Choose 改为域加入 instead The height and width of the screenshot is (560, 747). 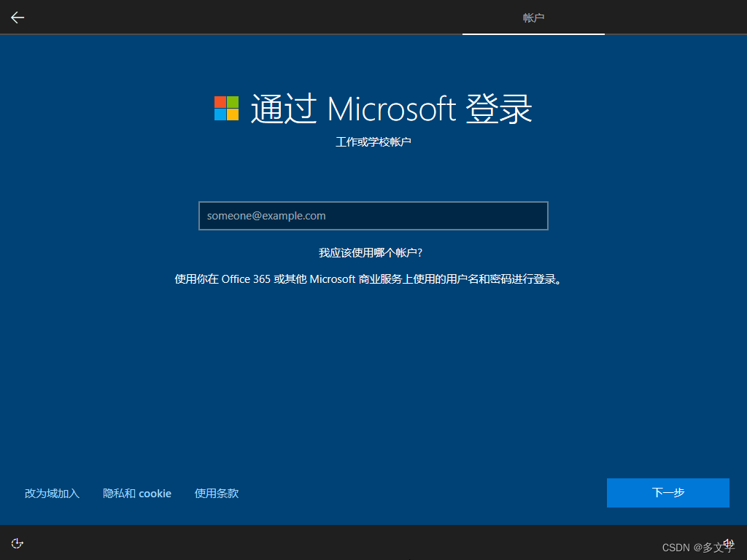pyautogui.click(x=52, y=494)
